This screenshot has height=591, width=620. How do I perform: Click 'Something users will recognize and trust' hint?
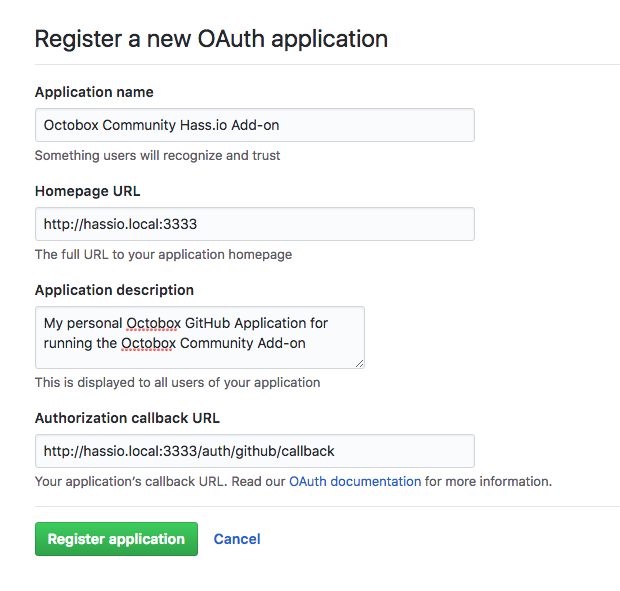click(x=157, y=155)
